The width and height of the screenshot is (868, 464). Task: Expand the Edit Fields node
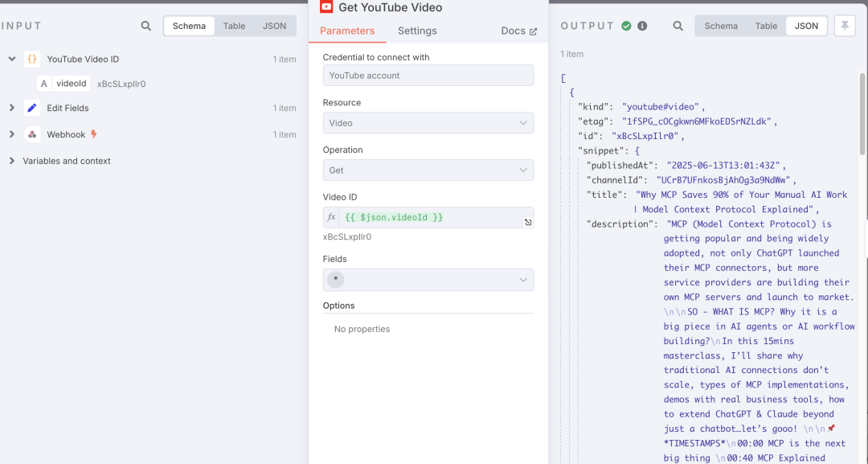coord(11,108)
